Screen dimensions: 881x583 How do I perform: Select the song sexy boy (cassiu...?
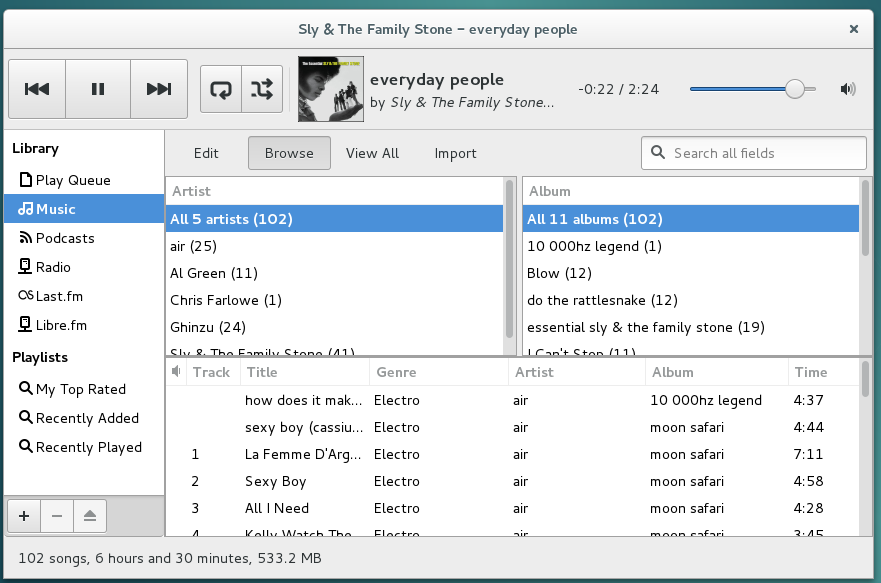pyautogui.click(x=512, y=427)
